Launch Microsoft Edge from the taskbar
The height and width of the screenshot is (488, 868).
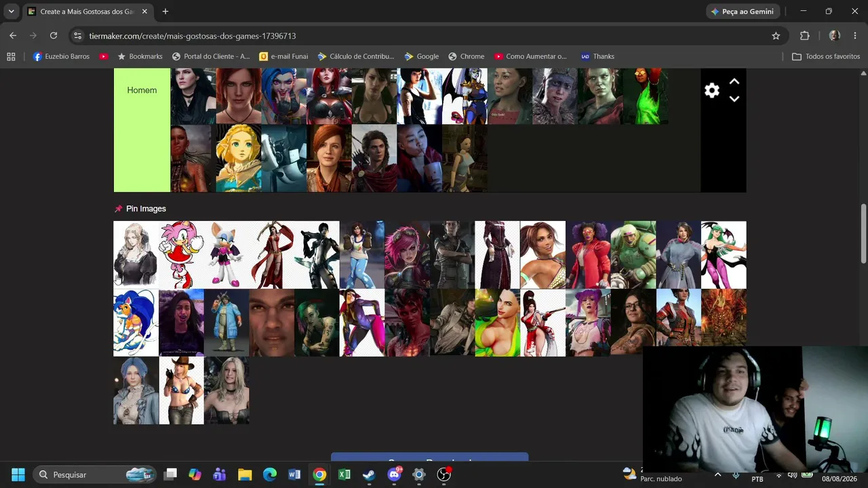pos(270,474)
